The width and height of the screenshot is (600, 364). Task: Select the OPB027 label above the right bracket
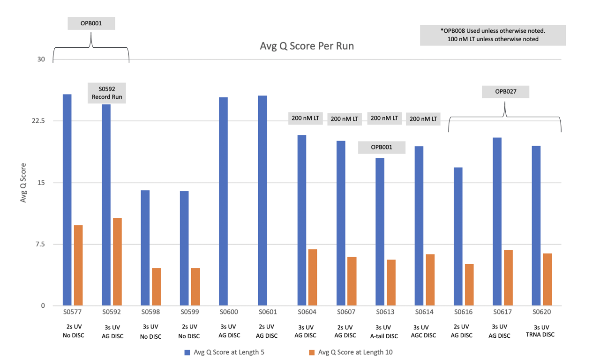[505, 91]
